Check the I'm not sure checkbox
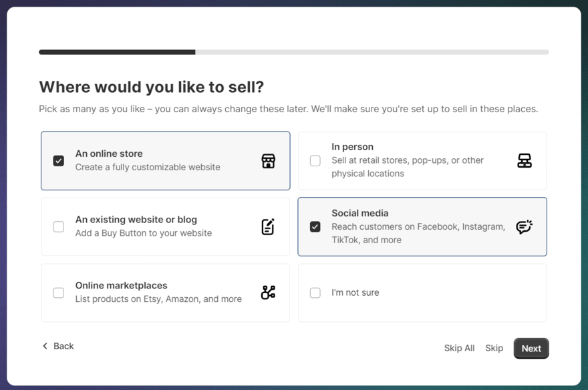This screenshot has width=588, height=390. pyautogui.click(x=315, y=292)
